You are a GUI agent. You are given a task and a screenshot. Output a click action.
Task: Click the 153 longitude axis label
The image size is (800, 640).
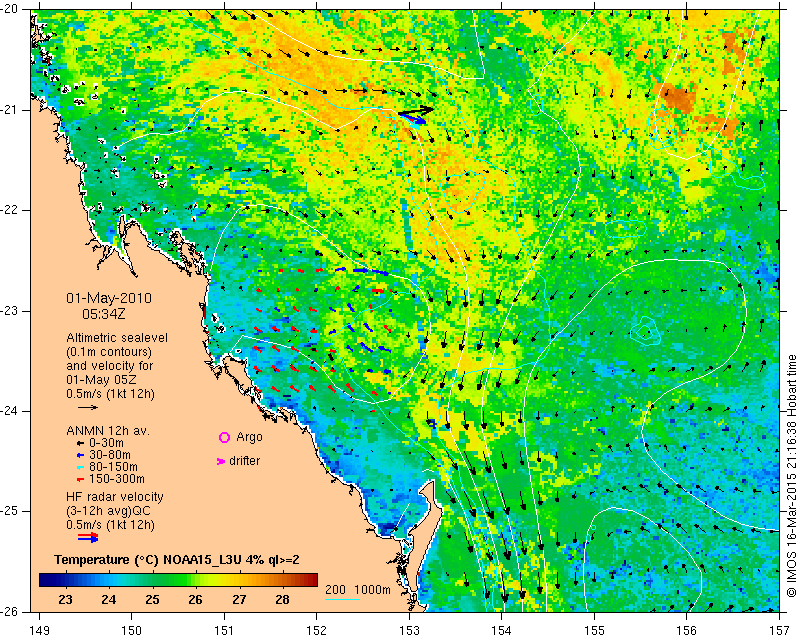pyautogui.click(x=409, y=630)
